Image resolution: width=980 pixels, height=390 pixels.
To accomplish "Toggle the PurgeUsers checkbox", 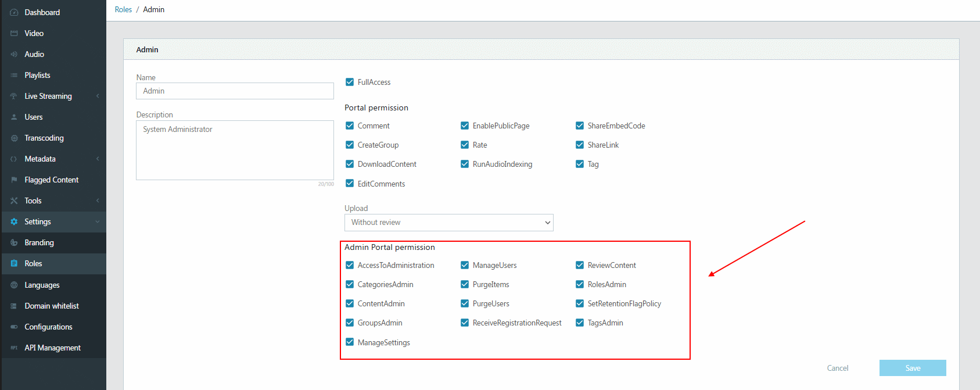I will pyautogui.click(x=465, y=303).
